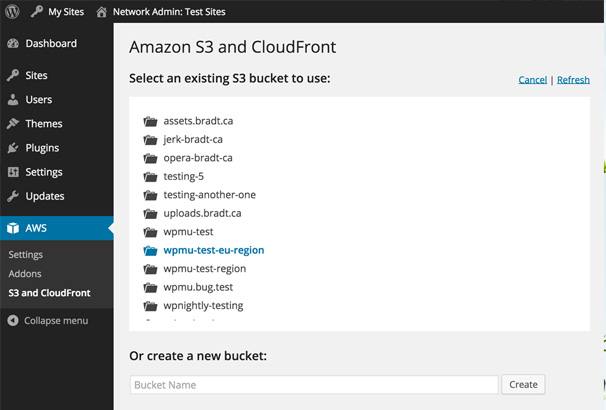Select the wpmu-test-eu-region bucket

click(213, 250)
